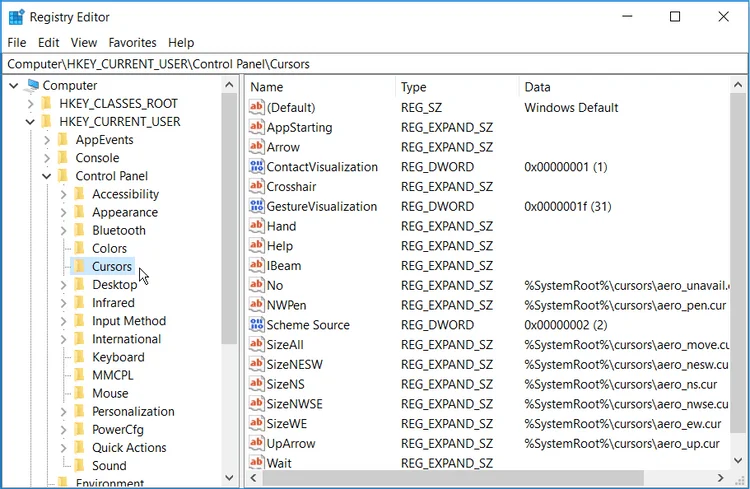Select the SizeNWSE value icon
Image resolution: width=750 pixels, height=489 pixels.
256,403
